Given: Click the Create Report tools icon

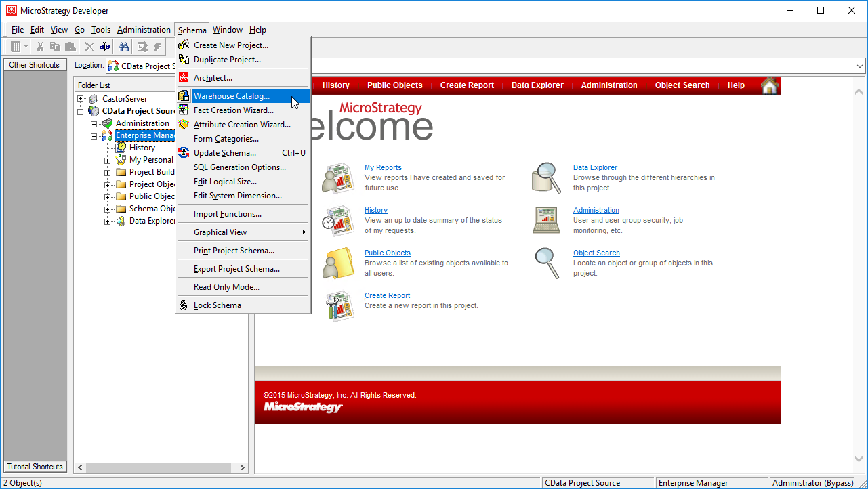Looking at the screenshot, I should point(338,306).
